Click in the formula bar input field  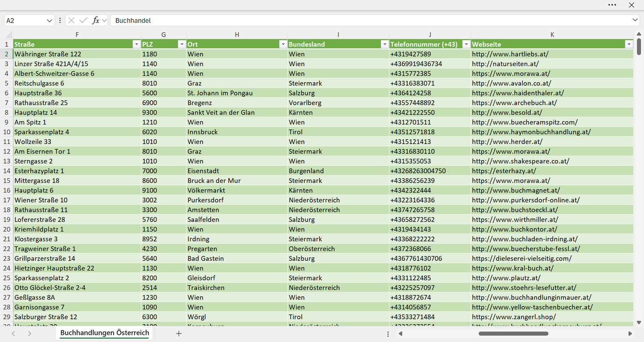point(370,21)
